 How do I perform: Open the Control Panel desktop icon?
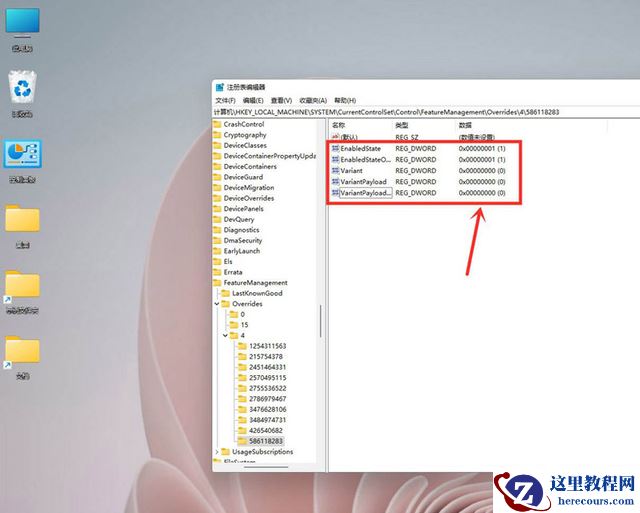[x=22, y=160]
